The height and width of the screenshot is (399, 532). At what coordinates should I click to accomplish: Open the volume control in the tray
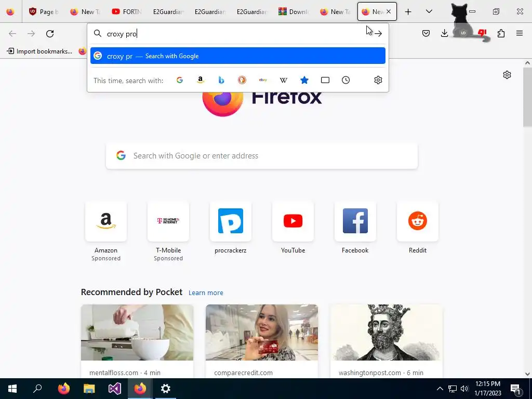(x=464, y=389)
